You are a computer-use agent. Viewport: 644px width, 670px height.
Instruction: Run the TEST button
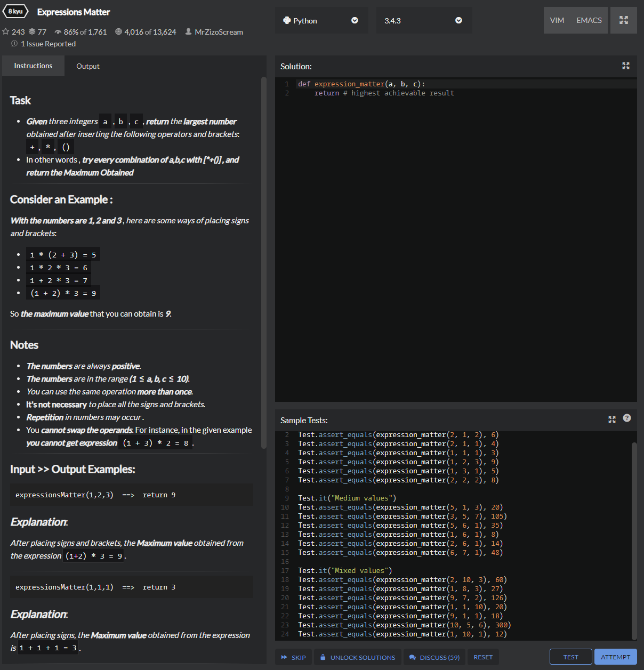tap(570, 657)
